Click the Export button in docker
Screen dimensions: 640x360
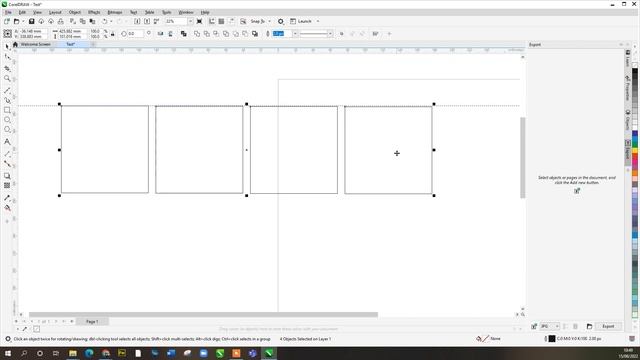click(608, 326)
